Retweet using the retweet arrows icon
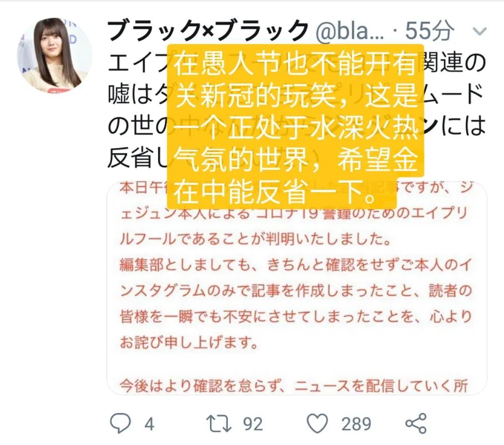 [218, 424]
